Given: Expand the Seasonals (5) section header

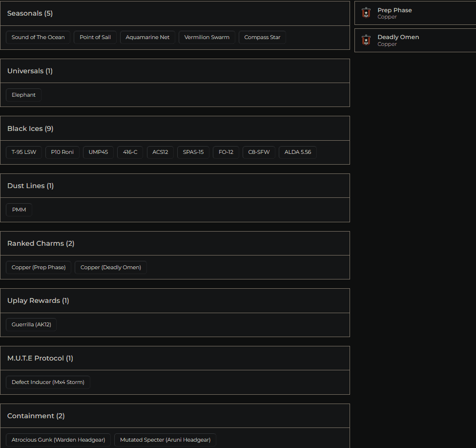Looking at the screenshot, I should [x=175, y=14].
